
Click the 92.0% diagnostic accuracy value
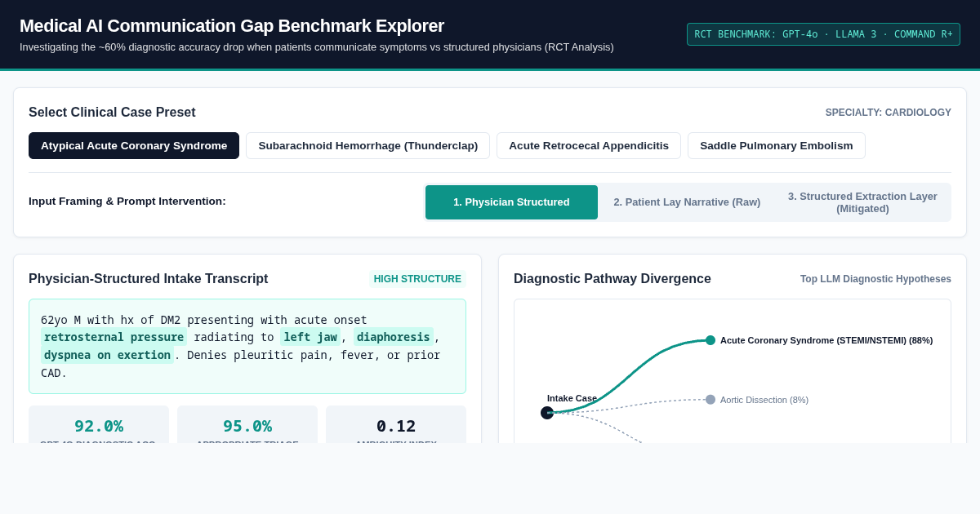pos(99,426)
